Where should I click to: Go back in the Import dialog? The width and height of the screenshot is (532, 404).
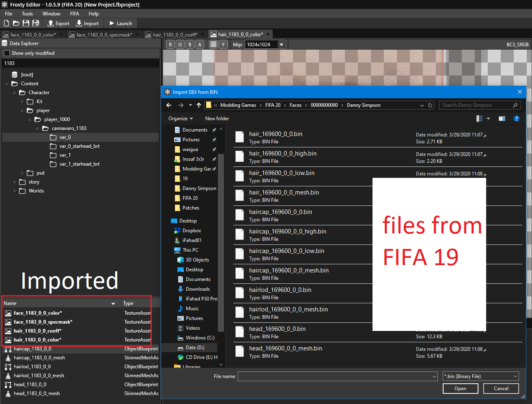click(x=169, y=105)
